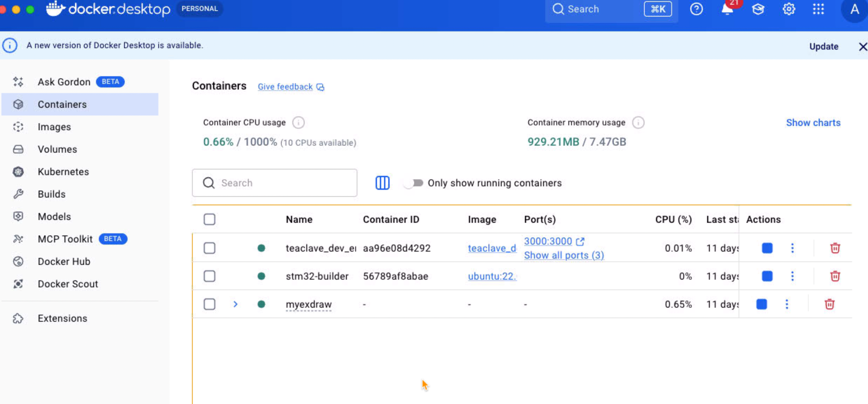The image size is (868, 404).
Task: Open the Builds section
Action: click(80, 194)
